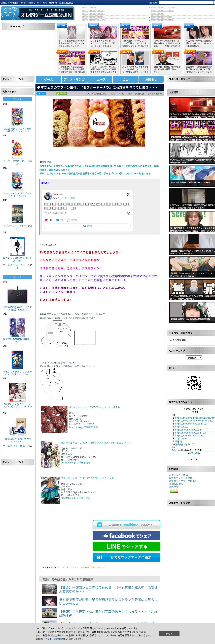Select the ゲーム１ popular items tab
215x644 pixels.
tap(17, 99)
